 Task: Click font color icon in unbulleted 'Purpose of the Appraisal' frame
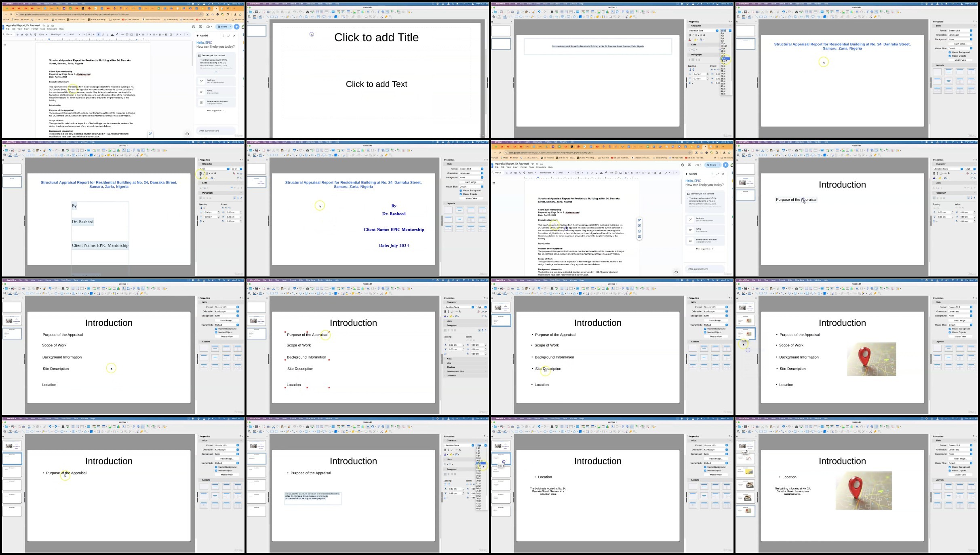click(x=934, y=178)
